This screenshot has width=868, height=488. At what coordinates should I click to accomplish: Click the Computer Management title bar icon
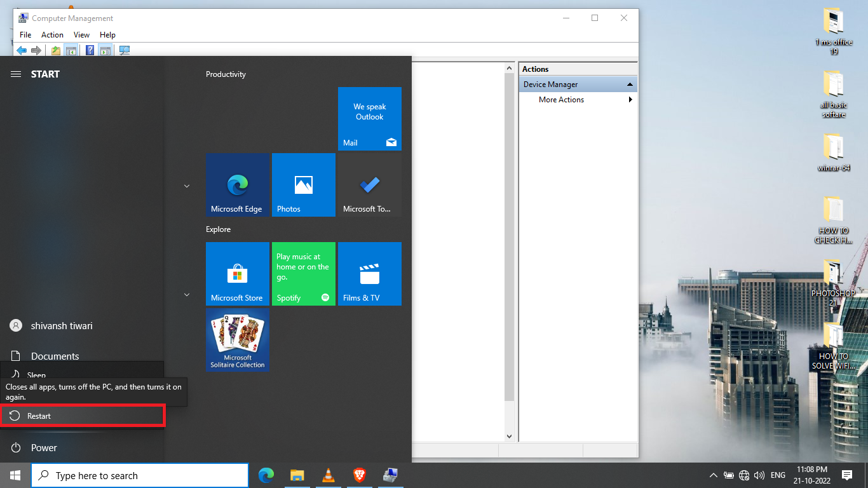(23, 18)
